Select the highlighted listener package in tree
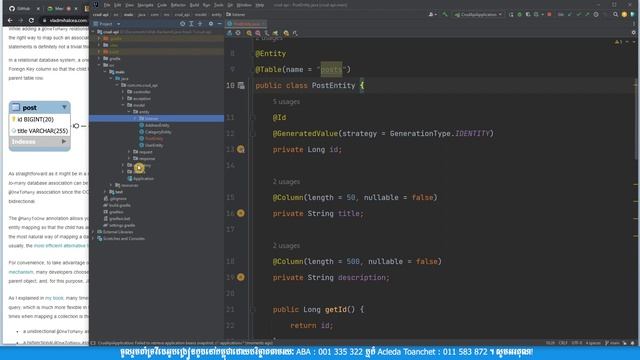The height and width of the screenshot is (360, 640). click(x=157, y=118)
